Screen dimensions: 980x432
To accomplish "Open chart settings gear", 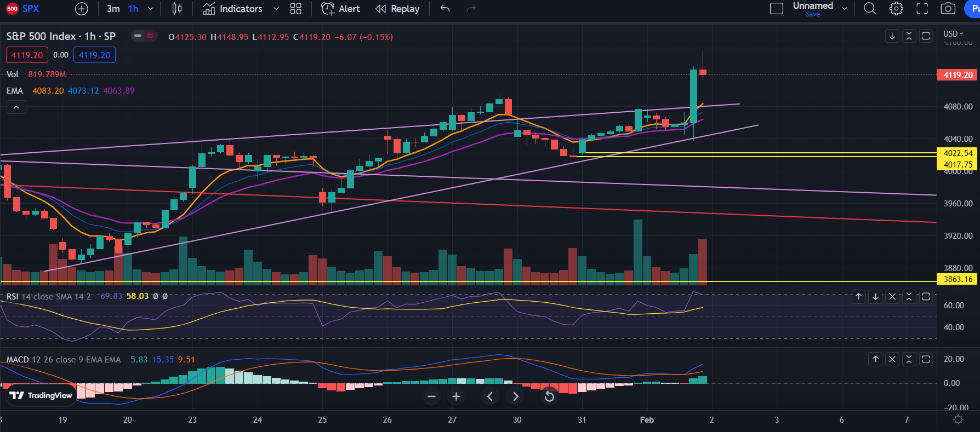I will (896, 9).
